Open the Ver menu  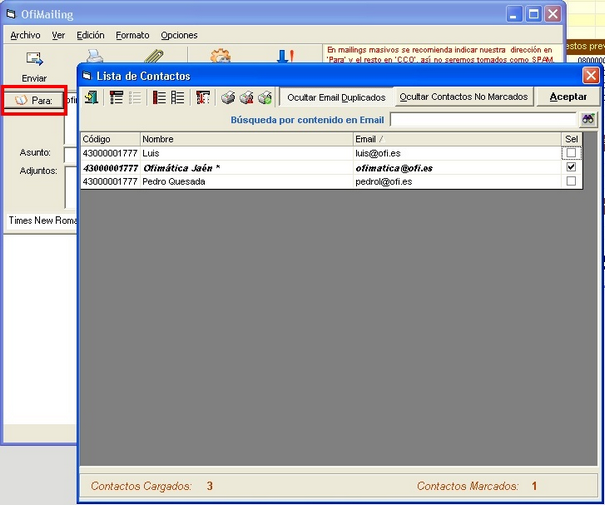pos(58,35)
